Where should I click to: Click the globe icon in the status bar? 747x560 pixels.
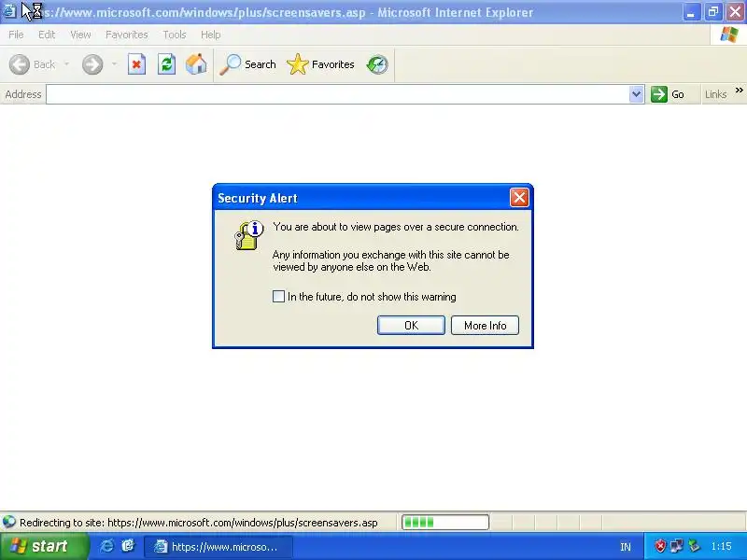coord(9,523)
